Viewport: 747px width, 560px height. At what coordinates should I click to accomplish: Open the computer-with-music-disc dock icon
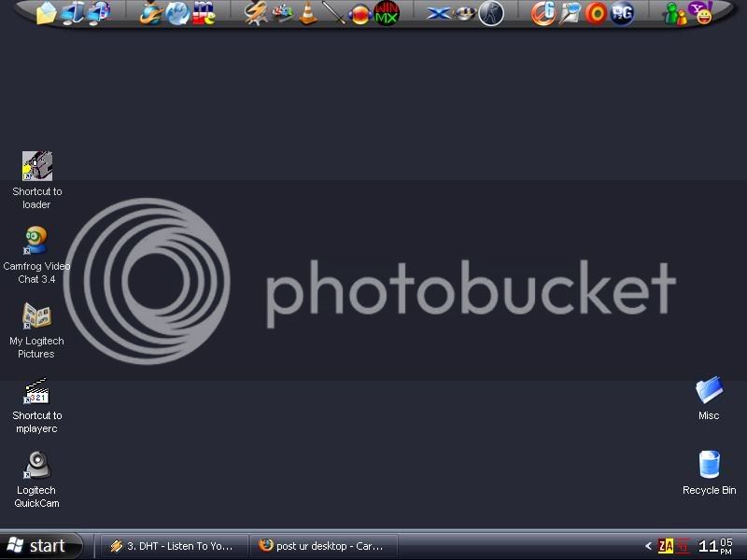[99, 13]
